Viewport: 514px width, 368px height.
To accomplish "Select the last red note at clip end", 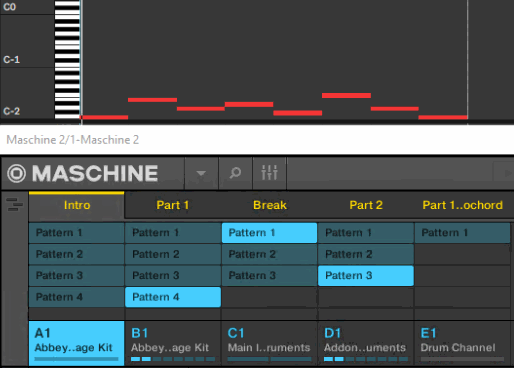I will [x=443, y=117].
